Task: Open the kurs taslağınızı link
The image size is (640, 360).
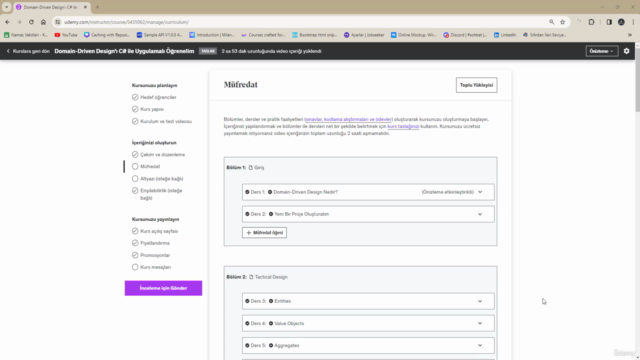Action: [403, 126]
